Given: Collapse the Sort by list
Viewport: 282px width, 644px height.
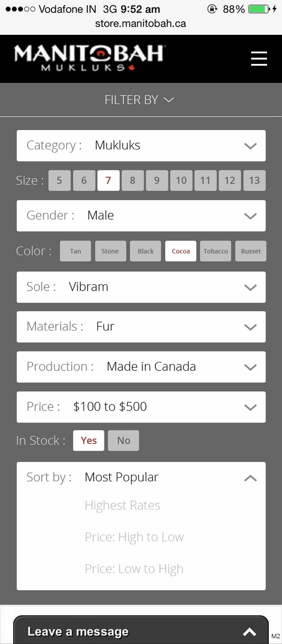Looking at the screenshot, I should pos(250,478).
